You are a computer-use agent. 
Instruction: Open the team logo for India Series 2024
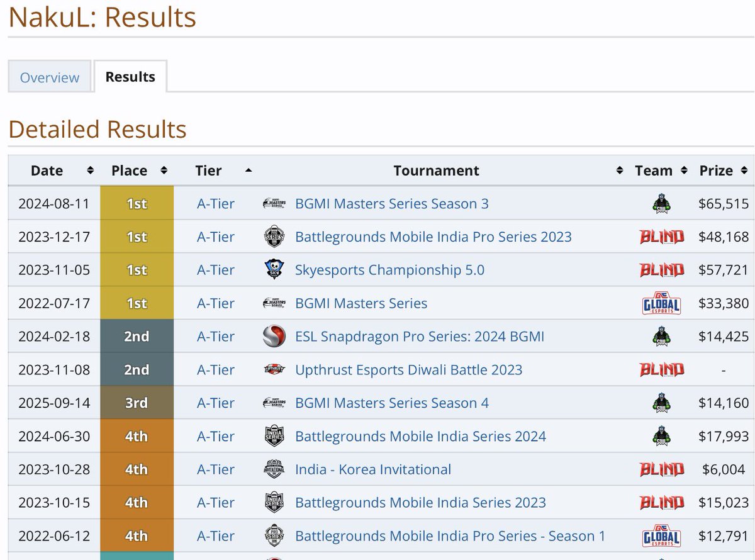(661, 436)
